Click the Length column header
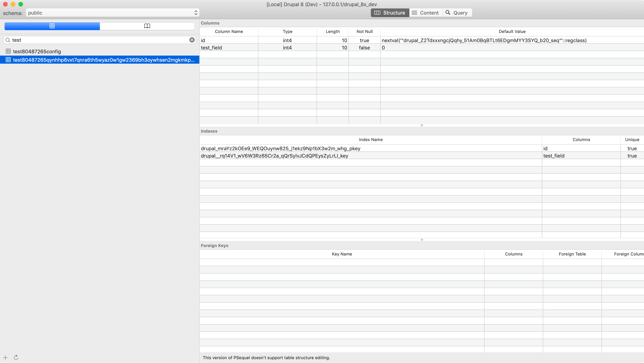 333,31
